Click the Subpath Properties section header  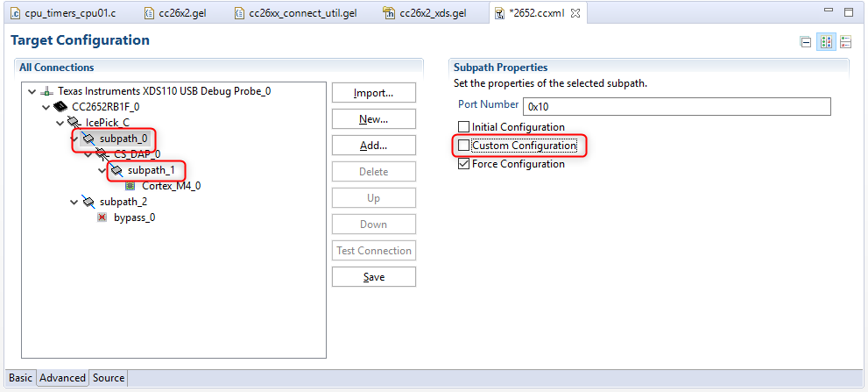(x=500, y=68)
